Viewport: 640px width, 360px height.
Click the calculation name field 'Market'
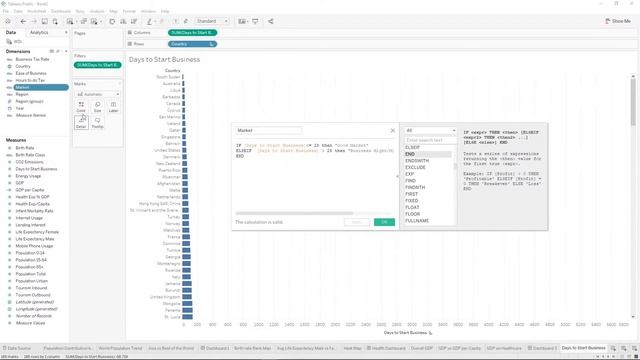[x=269, y=131]
